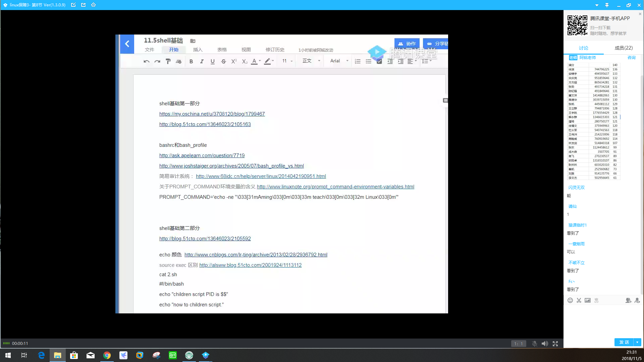Select the Underline formatting icon

coord(213,61)
